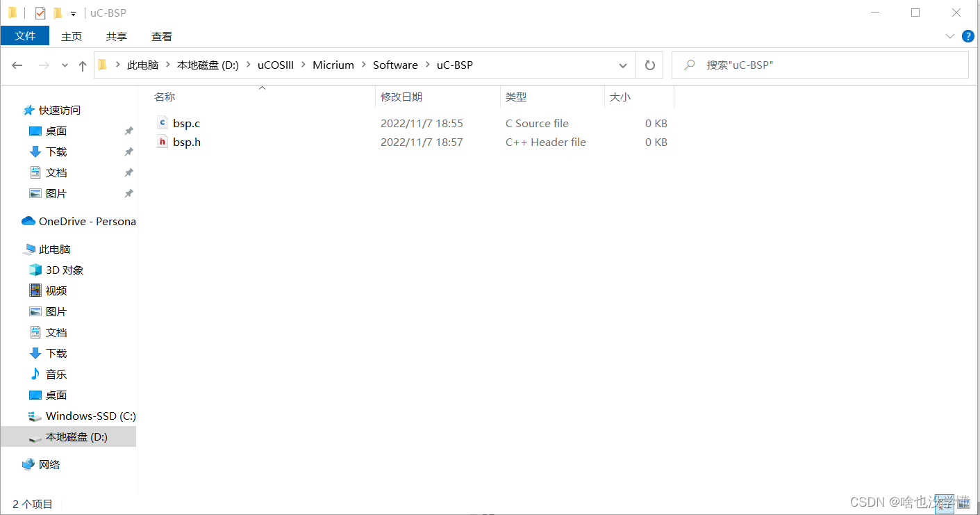The image size is (980, 515).
Task: Open 3D 对象 folder in navigation pane
Action: point(65,270)
